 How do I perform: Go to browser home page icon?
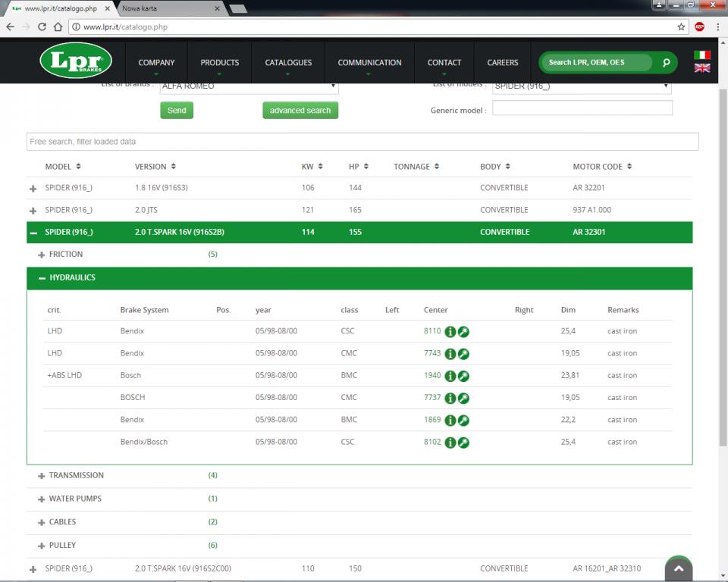coord(58,27)
